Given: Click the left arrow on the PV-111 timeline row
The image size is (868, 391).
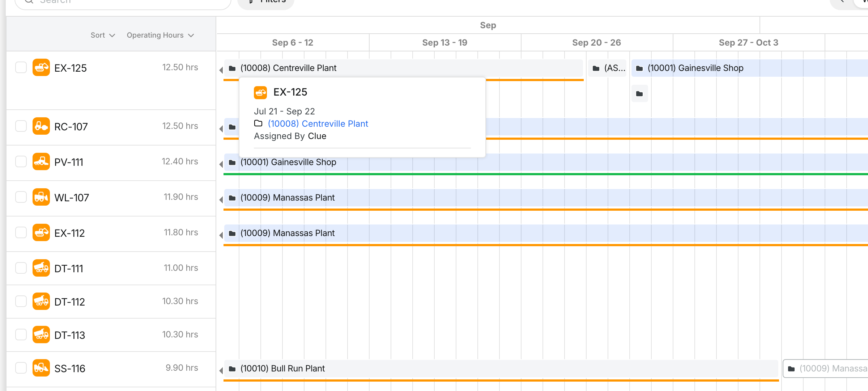Looking at the screenshot, I should click(221, 164).
